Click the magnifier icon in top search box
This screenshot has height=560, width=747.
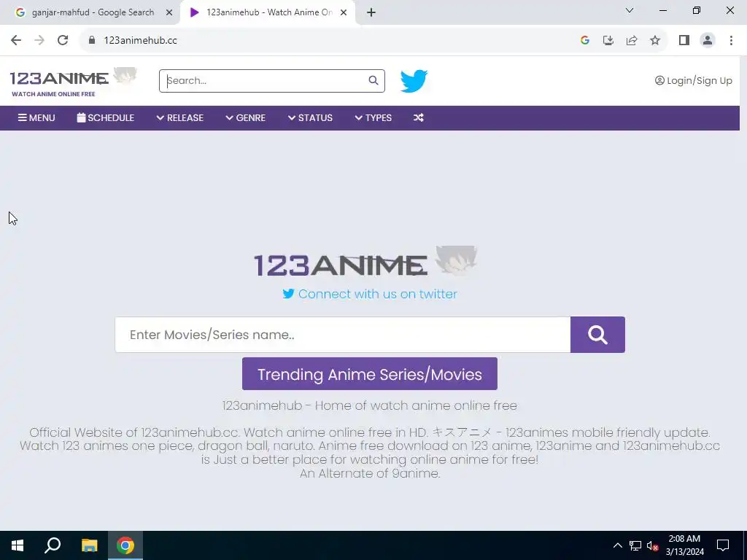pyautogui.click(x=373, y=80)
